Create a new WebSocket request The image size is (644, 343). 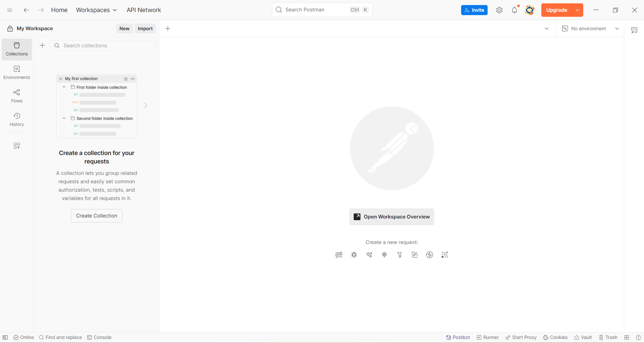click(414, 255)
